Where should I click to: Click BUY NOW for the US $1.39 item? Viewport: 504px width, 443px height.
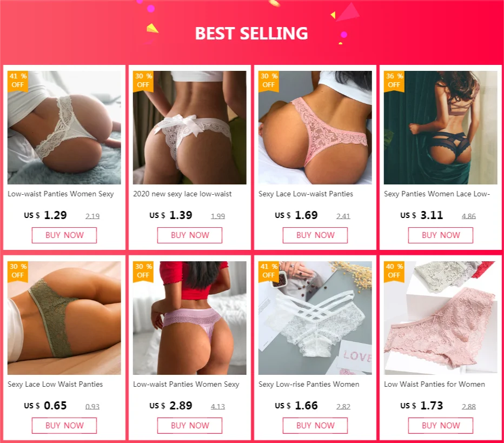(190, 235)
